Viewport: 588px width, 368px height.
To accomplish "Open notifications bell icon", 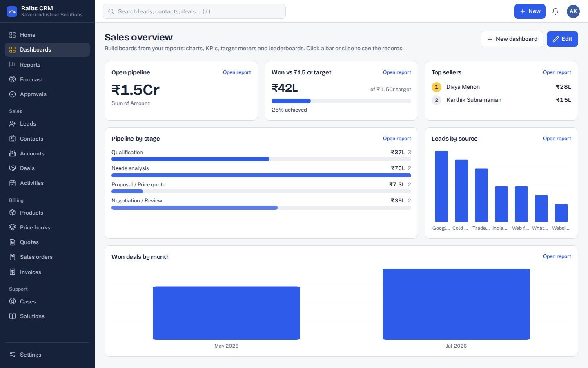I will [x=555, y=11].
